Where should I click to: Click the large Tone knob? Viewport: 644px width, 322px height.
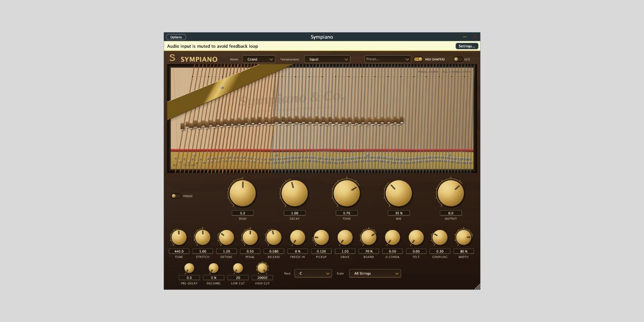point(346,193)
